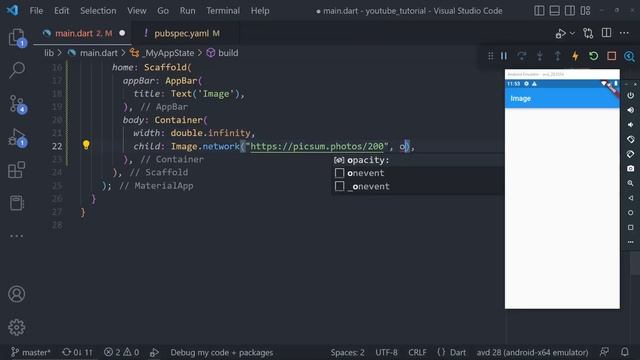This screenshot has height=360, width=640.
Task: Click unsaved dot on main.dart tab
Action: coord(122,33)
